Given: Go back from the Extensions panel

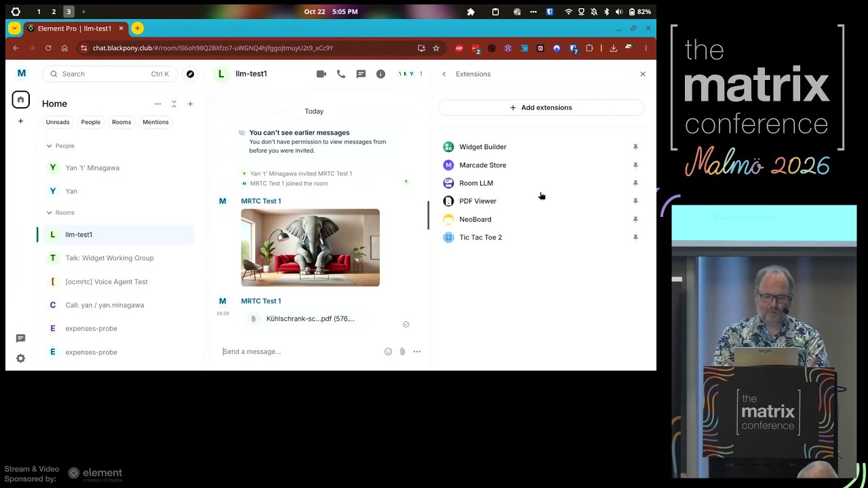Looking at the screenshot, I should click(x=444, y=74).
